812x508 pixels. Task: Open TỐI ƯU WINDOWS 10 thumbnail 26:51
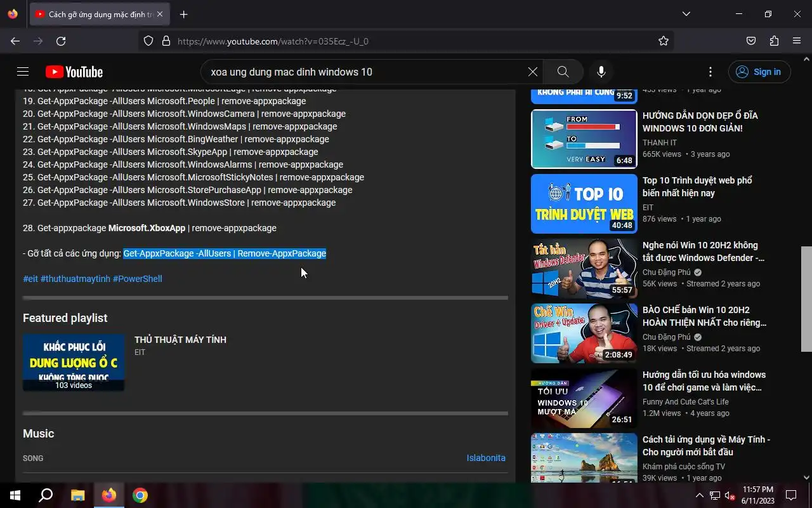[x=584, y=398]
